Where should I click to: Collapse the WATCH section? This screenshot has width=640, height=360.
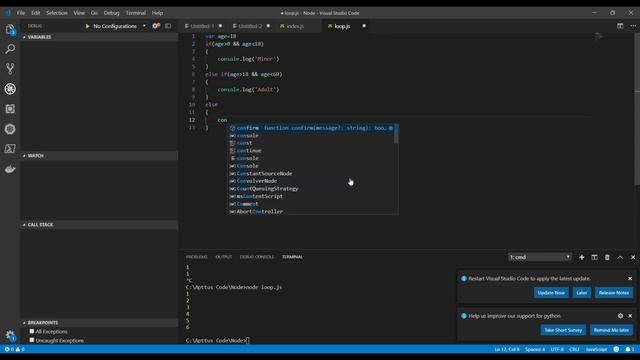99,156
